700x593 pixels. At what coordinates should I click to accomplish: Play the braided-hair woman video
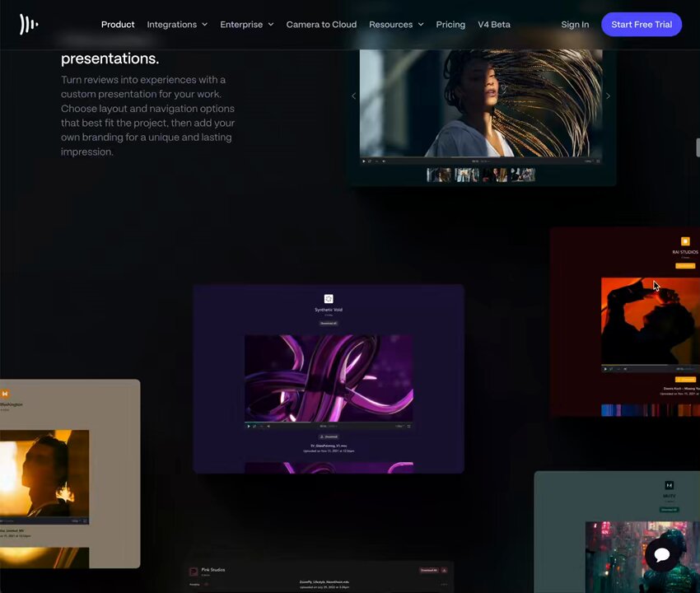pos(364,161)
